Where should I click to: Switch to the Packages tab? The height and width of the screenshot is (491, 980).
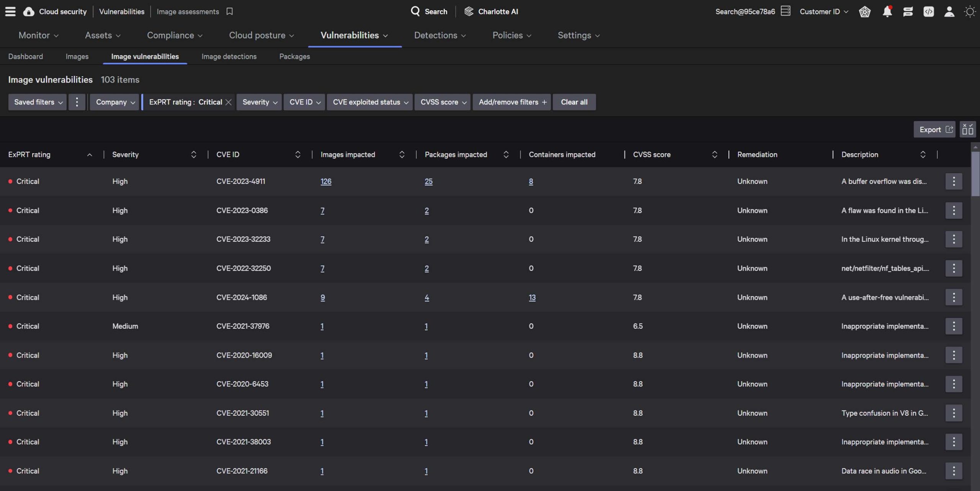[x=294, y=56]
